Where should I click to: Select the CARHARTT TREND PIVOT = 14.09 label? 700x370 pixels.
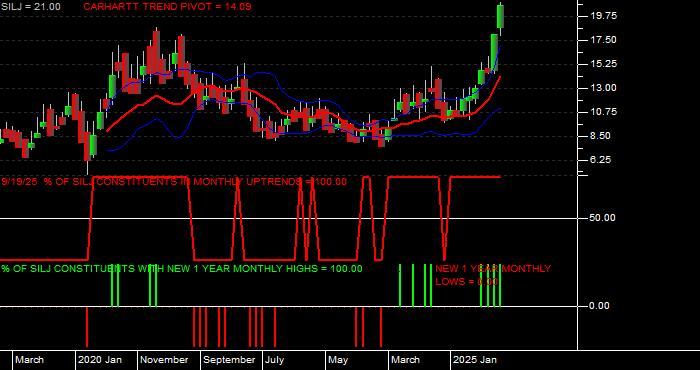point(167,7)
